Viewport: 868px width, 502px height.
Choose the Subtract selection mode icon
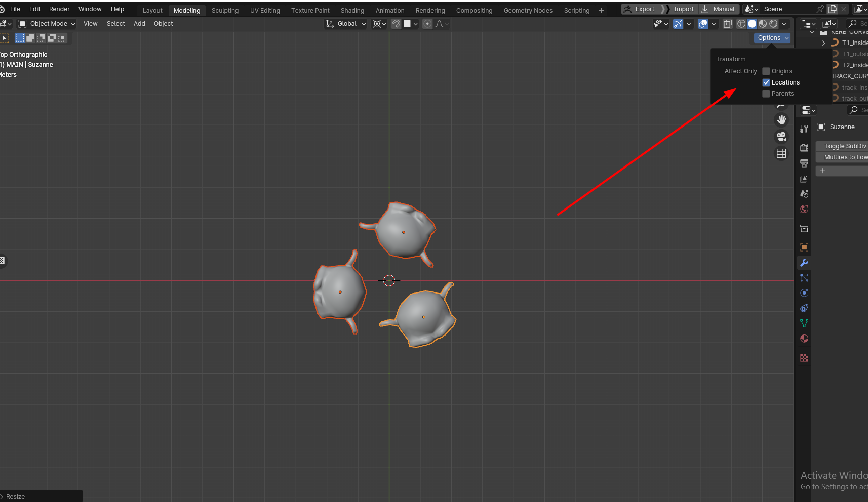tap(41, 38)
